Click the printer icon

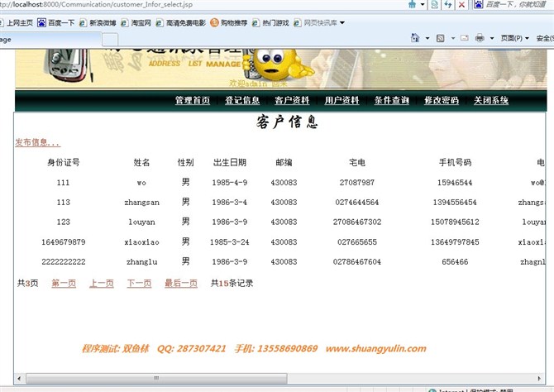tap(480, 38)
